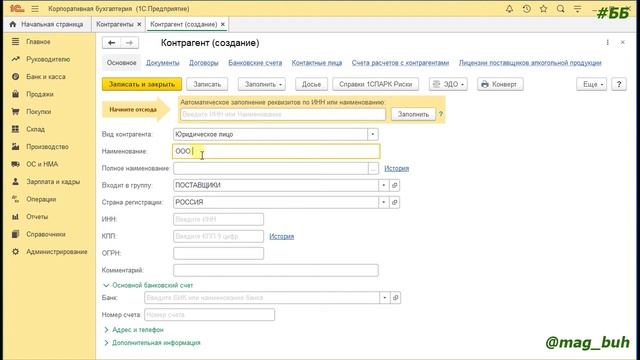
Task: Open the 1C main menu hamburger icon
Action: [35, 9]
